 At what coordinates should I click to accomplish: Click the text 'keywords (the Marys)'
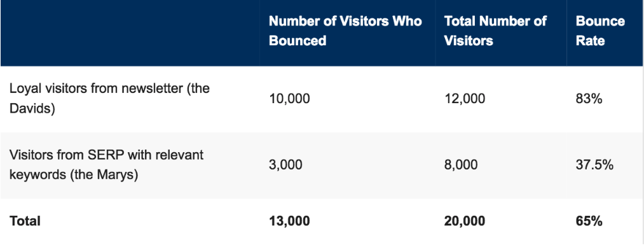74,175
